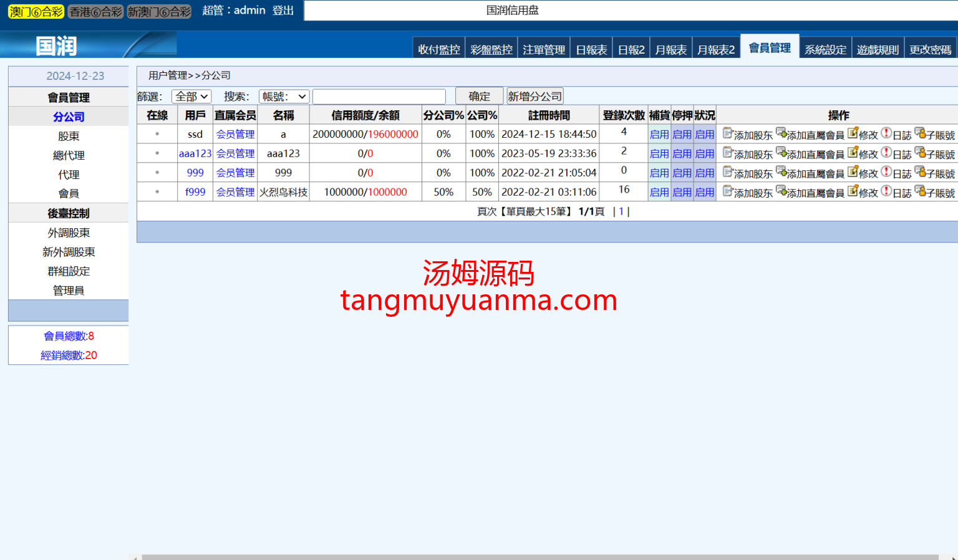Click the 新增分公司 button

coord(535,97)
